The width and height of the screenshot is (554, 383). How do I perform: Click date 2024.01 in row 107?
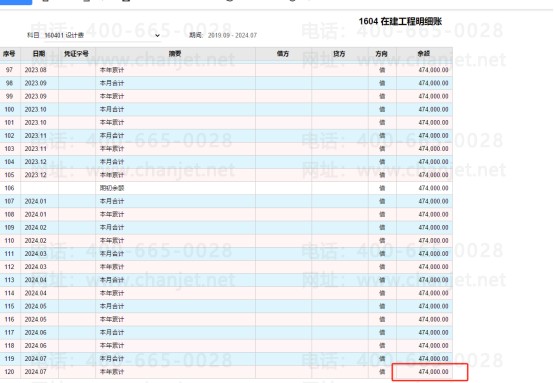pos(36,201)
